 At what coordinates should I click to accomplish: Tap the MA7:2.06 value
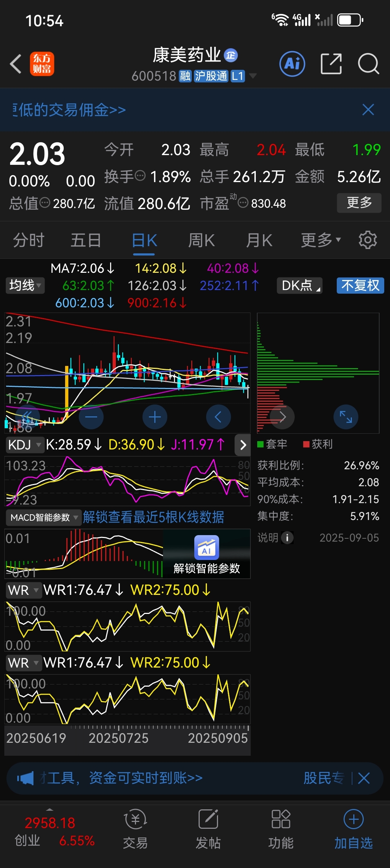tap(82, 268)
